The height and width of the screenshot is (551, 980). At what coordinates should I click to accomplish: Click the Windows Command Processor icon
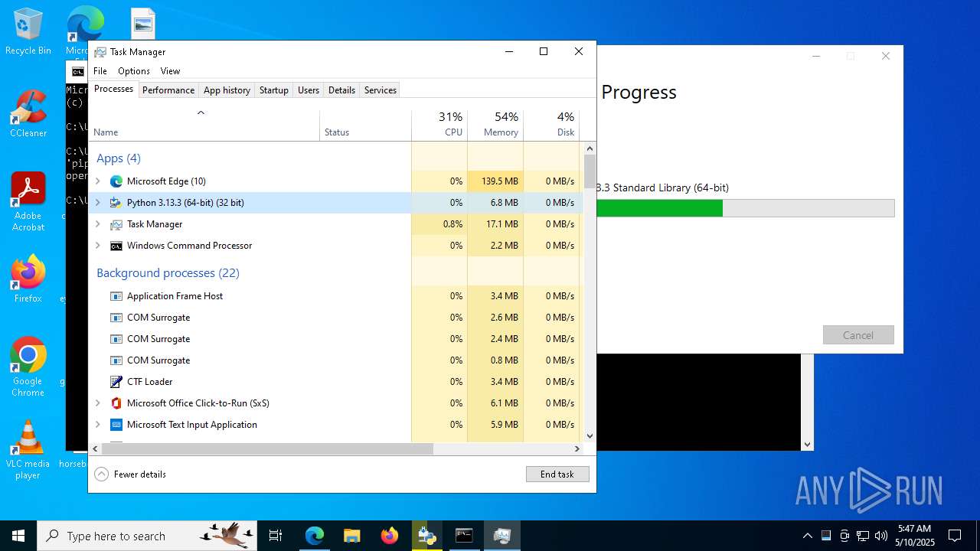click(116, 246)
